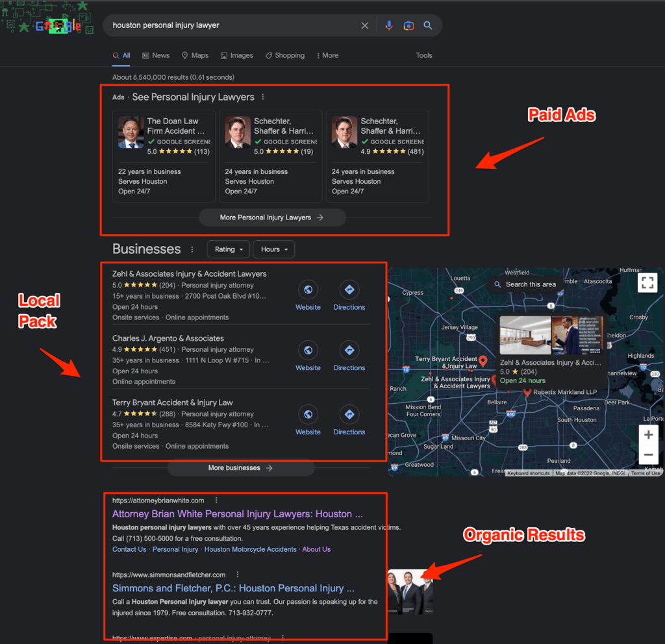Open the Hours filter dropdown
Screen dimensions: 665x644
click(x=274, y=249)
